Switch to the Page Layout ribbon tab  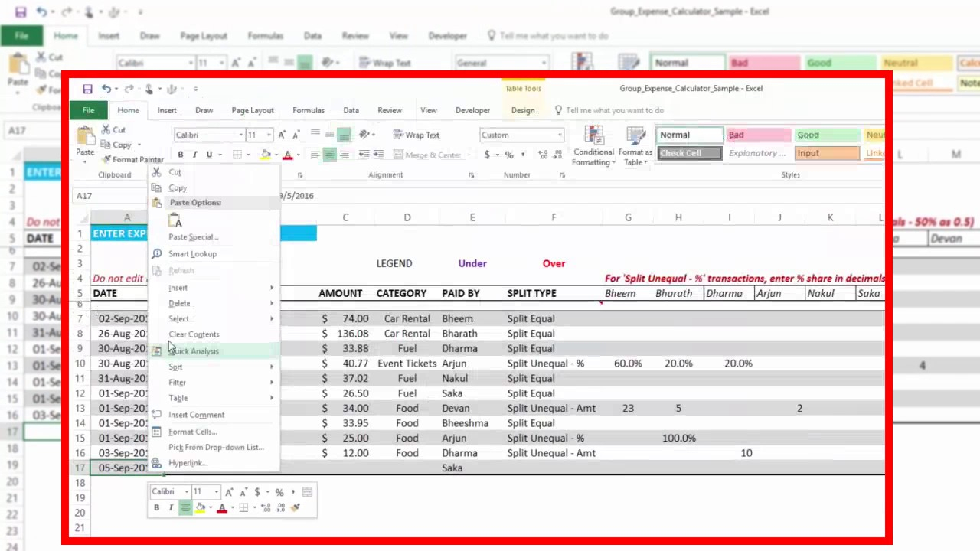[x=253, y=110]
